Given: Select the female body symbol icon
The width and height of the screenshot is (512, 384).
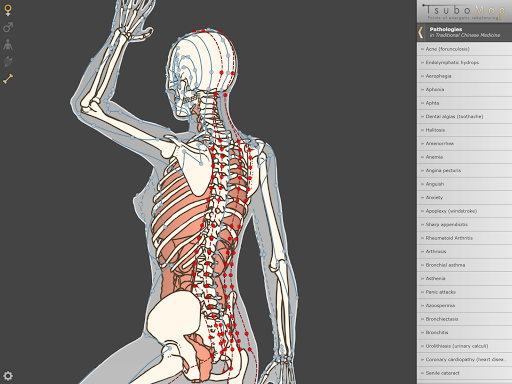Looking at the screenshot, I should pyautogui.click(x=8, y=10).
